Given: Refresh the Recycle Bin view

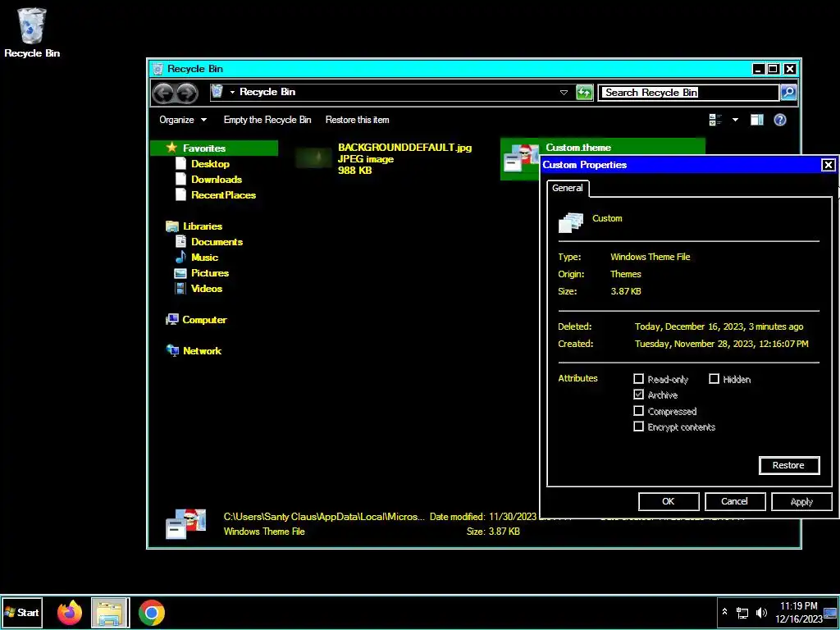Looking at the screenshot, I should pos(584,93).
